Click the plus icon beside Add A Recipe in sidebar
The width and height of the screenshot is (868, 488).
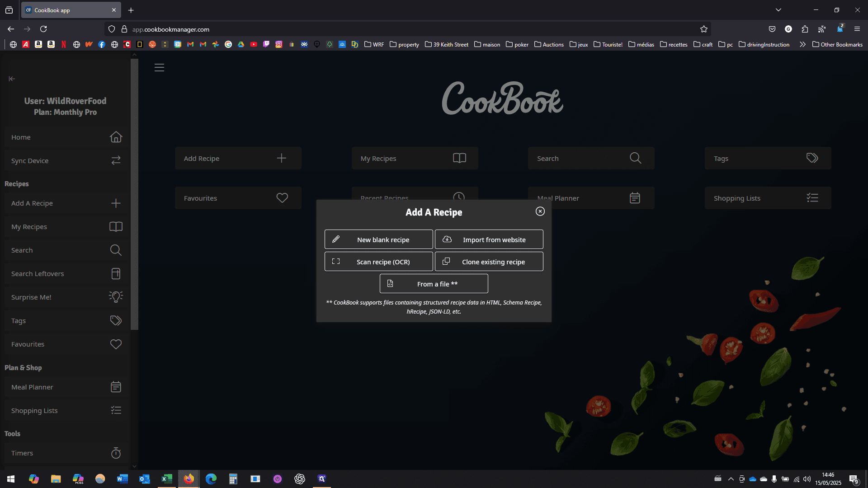click(116, 203)
